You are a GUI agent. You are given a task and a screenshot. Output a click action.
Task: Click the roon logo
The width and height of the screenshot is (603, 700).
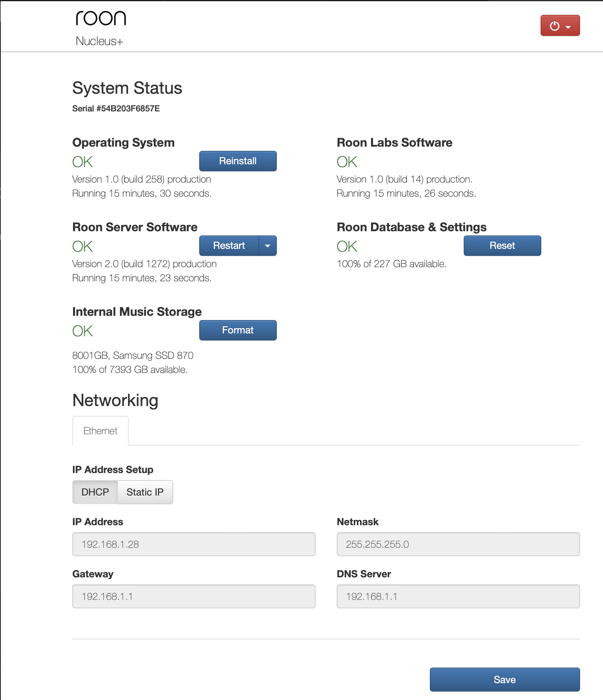click(x=101, y=18)
